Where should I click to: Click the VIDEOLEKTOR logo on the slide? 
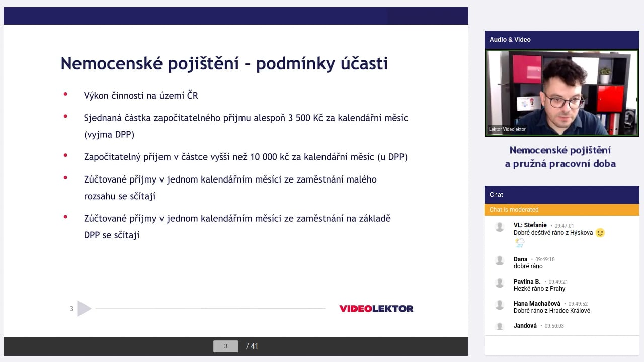[x=376, y=309]
